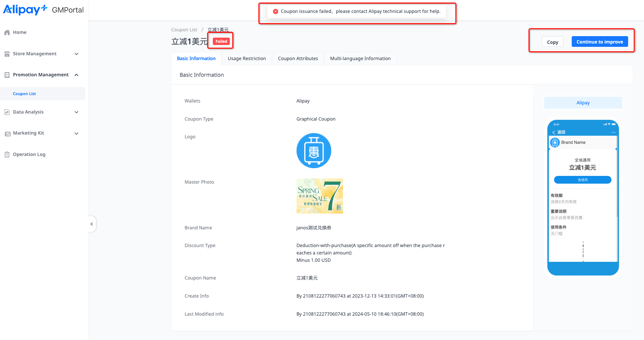Click the Operation Log clipboard icon
This screenshot has height=340, width=644.
pos(7,155)
